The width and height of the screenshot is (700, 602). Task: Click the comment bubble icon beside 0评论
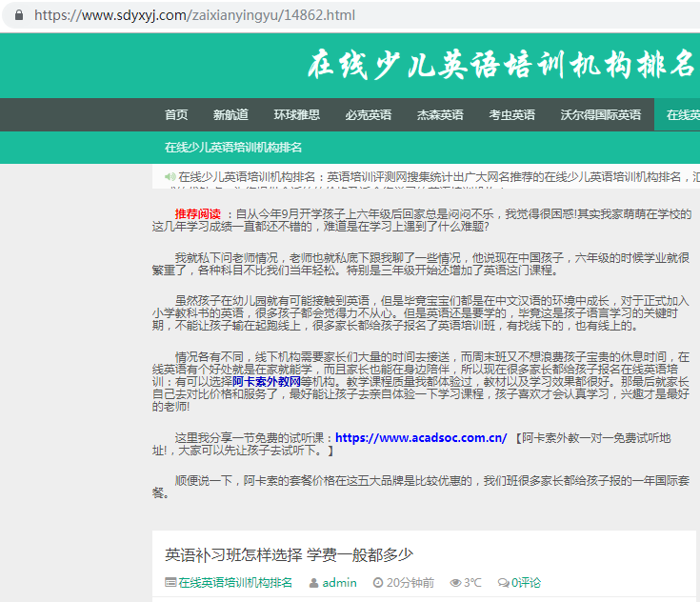click(x=503, y=582)
